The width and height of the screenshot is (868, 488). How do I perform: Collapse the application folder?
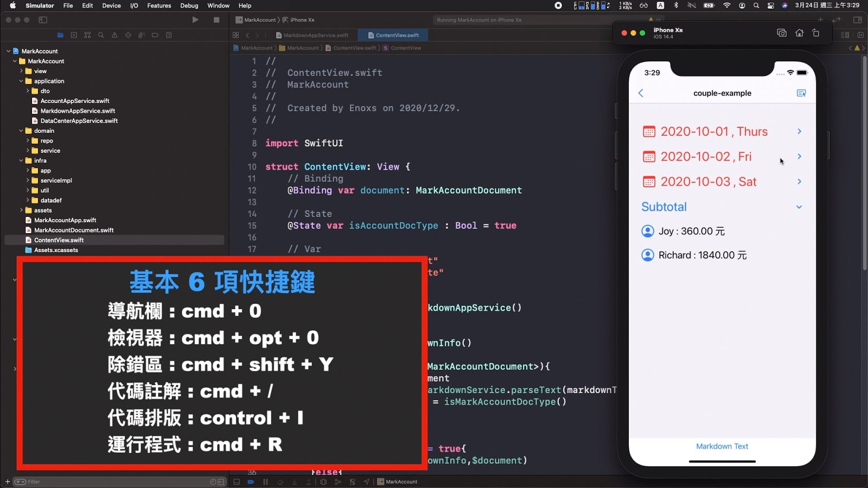(x=21, y=81)
